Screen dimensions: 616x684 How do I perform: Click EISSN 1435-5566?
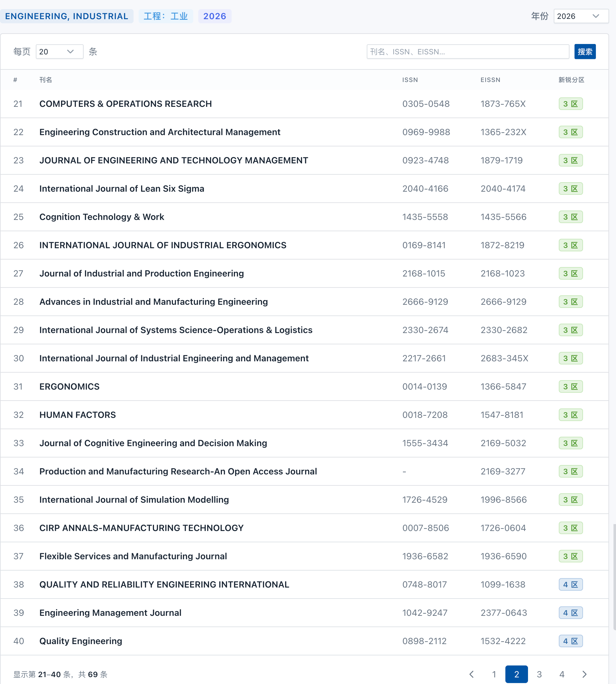(503, 217)
